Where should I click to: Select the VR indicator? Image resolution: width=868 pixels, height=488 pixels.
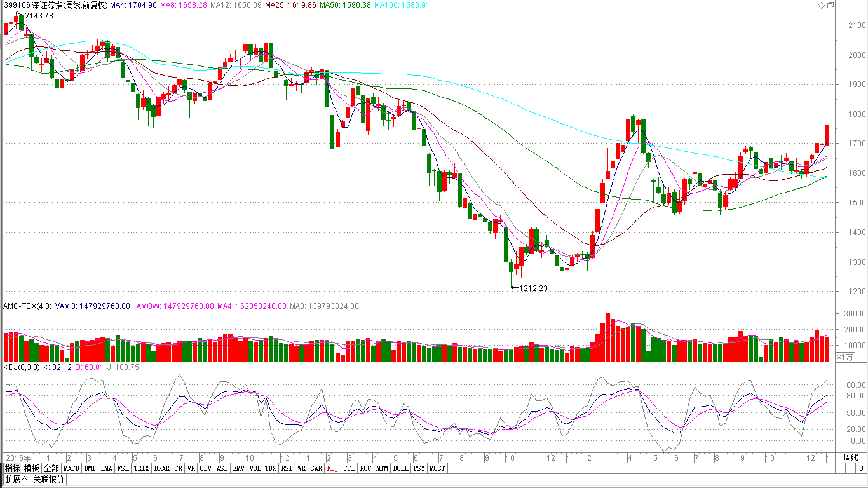(x=191, y=468)
